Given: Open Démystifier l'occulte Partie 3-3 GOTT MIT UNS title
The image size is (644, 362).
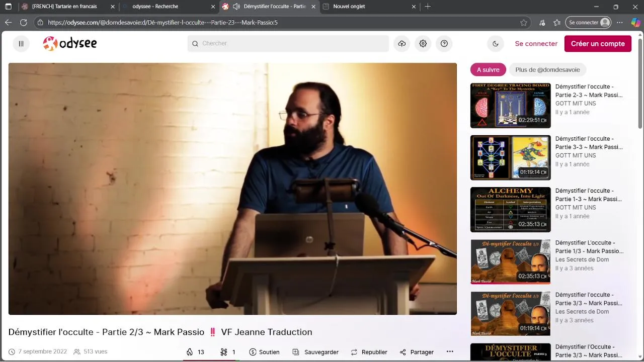Looking at the screenshot, I should coord(589,143).
